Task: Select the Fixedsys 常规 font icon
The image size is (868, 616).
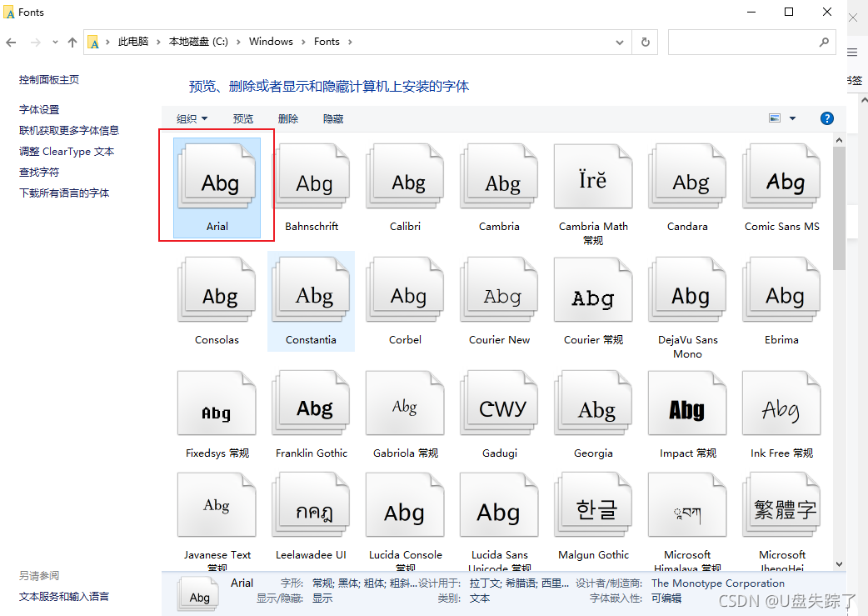Action: (217, 403)
